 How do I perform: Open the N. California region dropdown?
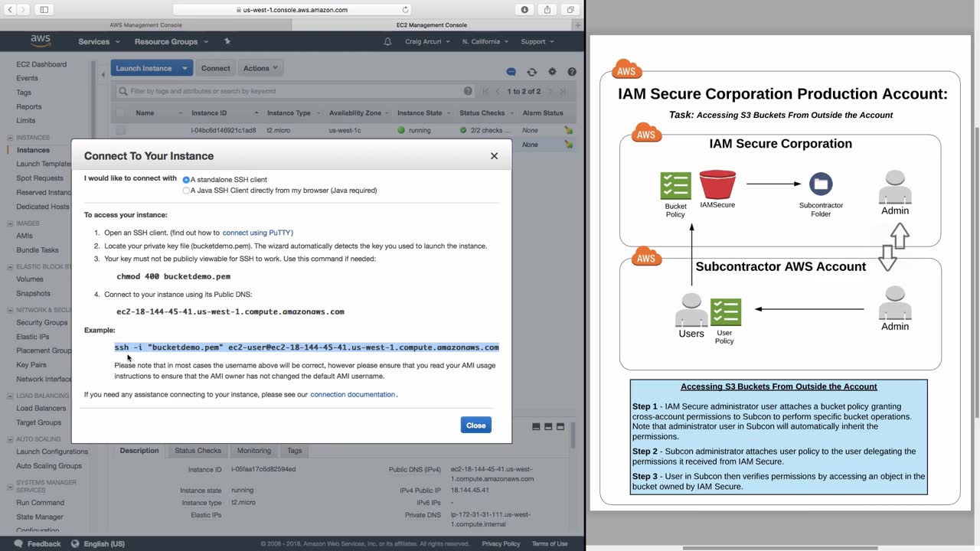[x=486, y=41]
